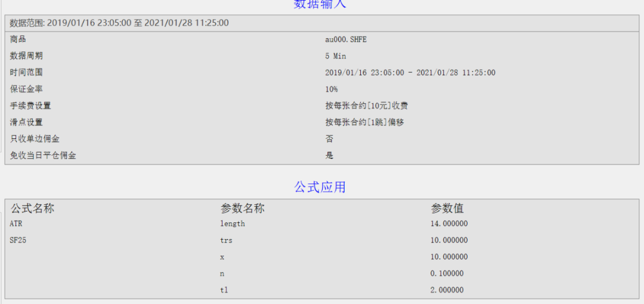Image resolution: width=644 pixels, height=304 pixels.
Task: Select the 时间范围 label
Action: click(26, 72)
